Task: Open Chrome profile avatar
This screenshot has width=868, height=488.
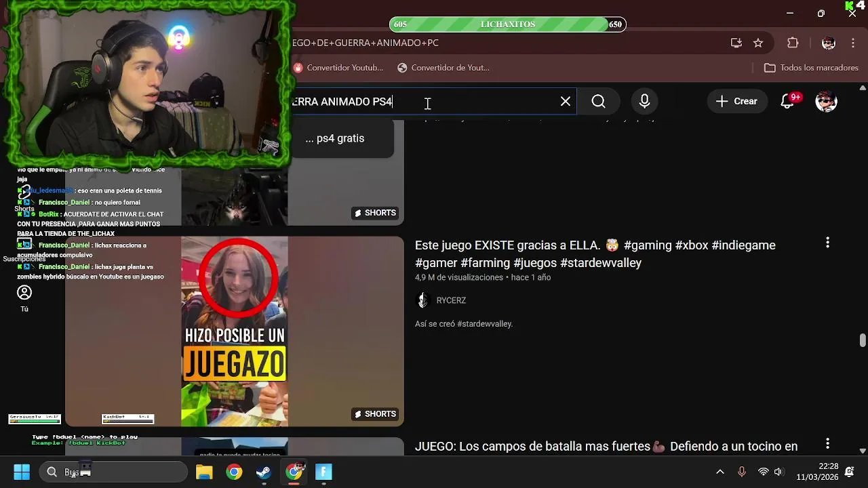Action: [x=828, y=43]
